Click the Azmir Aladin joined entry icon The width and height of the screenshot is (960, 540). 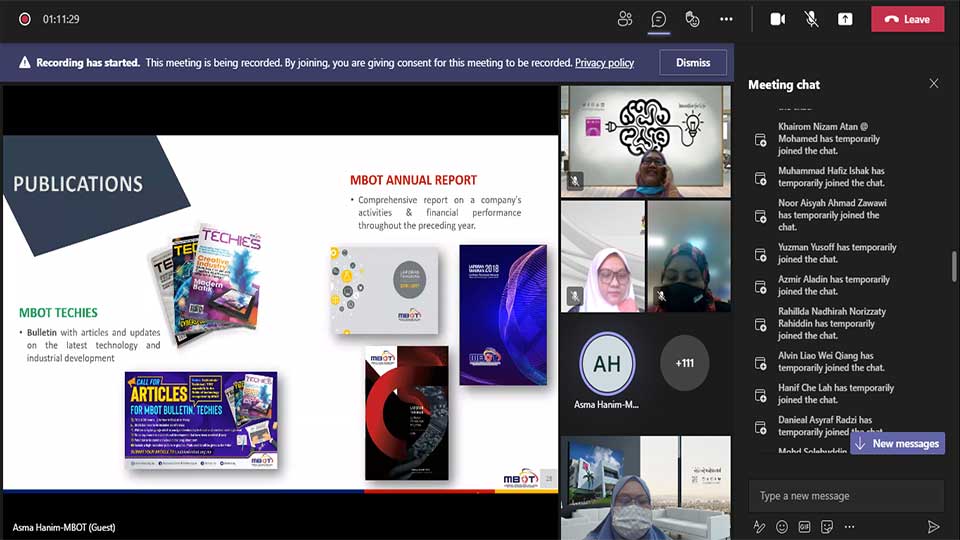click(x=760, y=287)
